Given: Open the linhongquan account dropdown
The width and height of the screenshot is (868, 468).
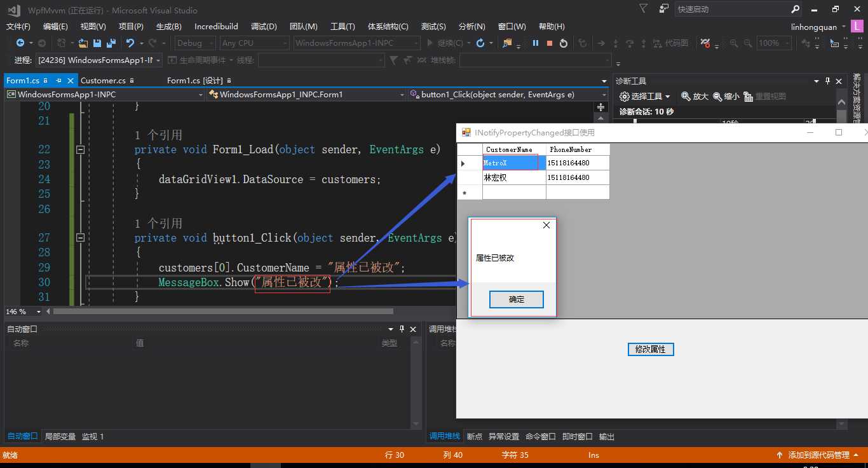Looking at the screenshot, I should coord(844,27).
